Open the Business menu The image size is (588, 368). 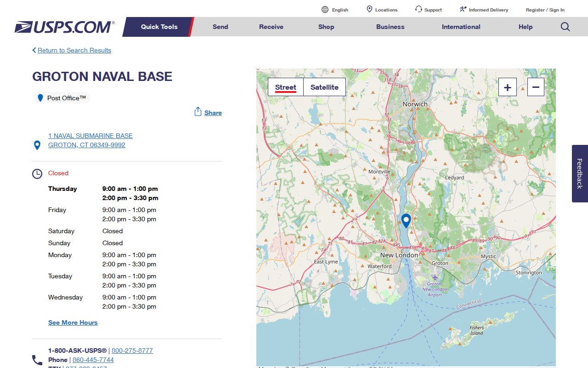coord(390,27)
